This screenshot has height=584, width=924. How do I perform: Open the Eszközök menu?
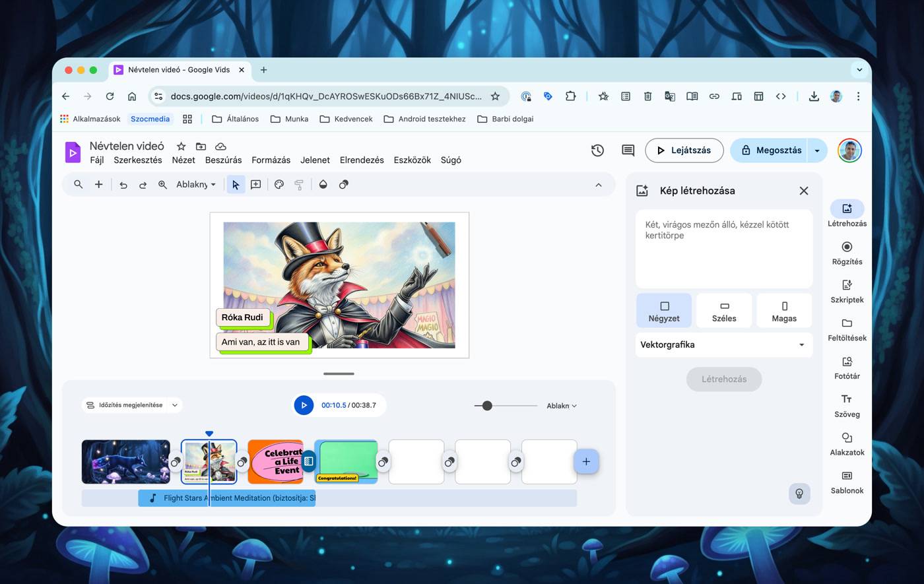412,160
